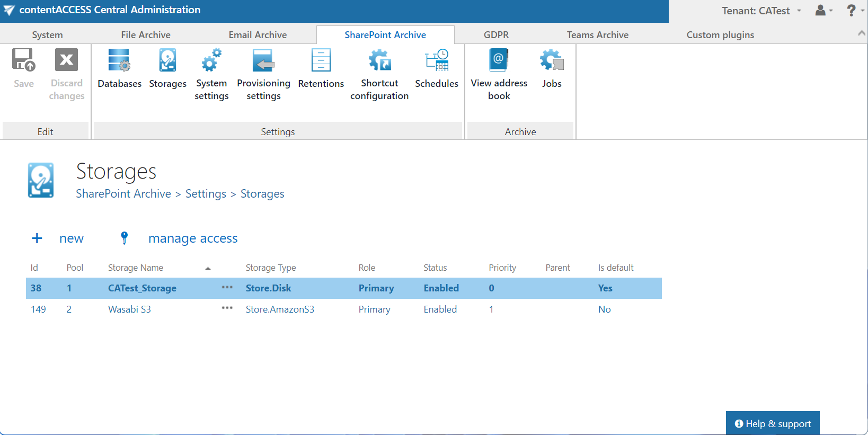
Task: Click View address book icon
Action: click(499, 60)
